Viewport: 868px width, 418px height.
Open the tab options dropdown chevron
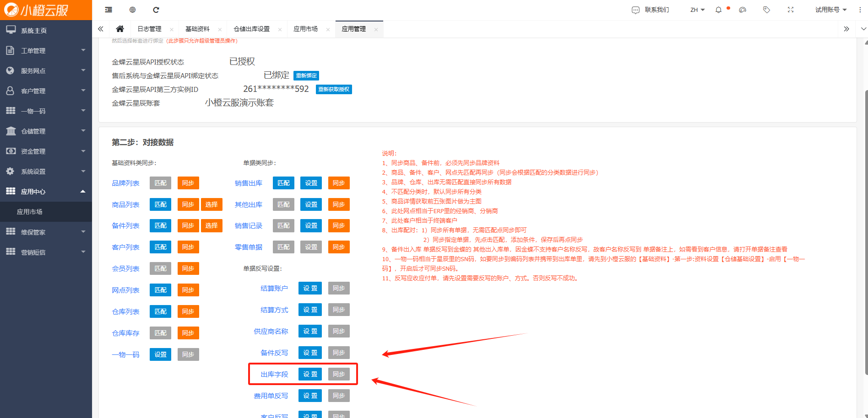click(863, 29)
